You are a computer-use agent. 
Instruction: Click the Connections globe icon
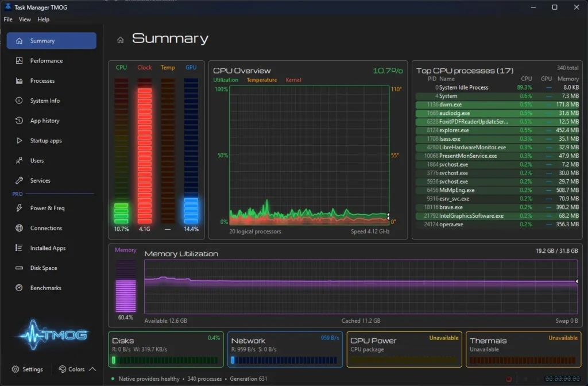[19, 228]
